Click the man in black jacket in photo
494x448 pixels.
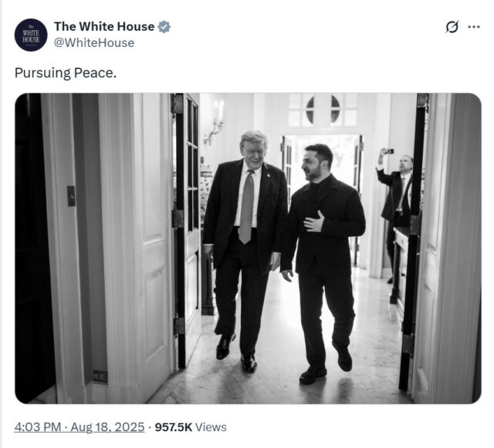tap(323, 263)
